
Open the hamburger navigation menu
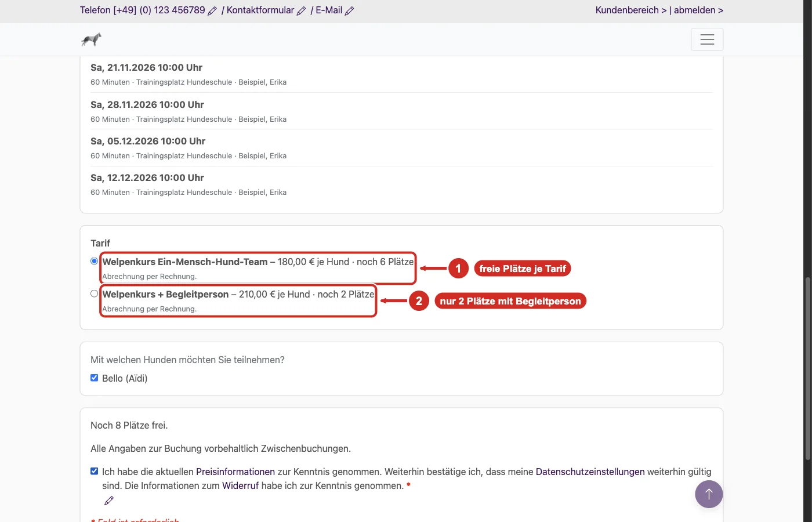(x=707, y=39)
